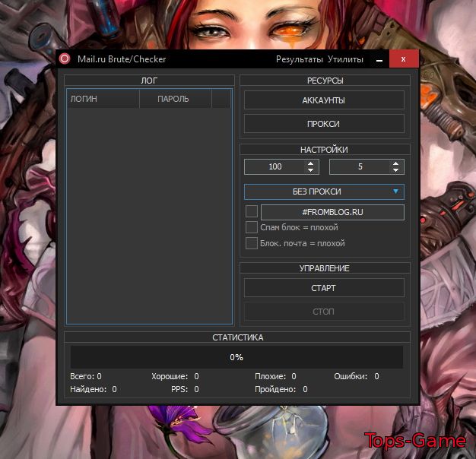Increase the 100 value with up arrow
The width and height of the screenshot is (476, 459).
(310, 163)
